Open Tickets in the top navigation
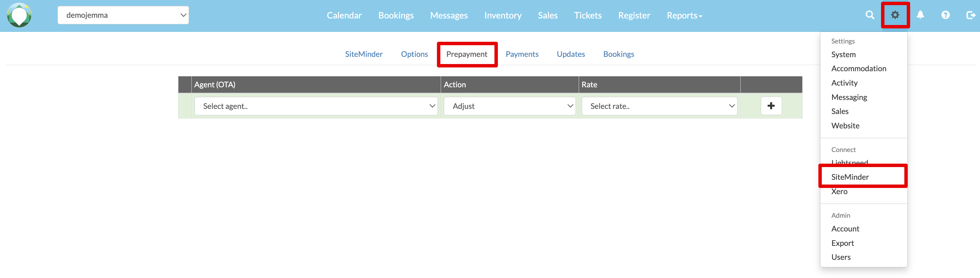Image resolution: width=980 pixels, height=278 pixels. [588, 15]
